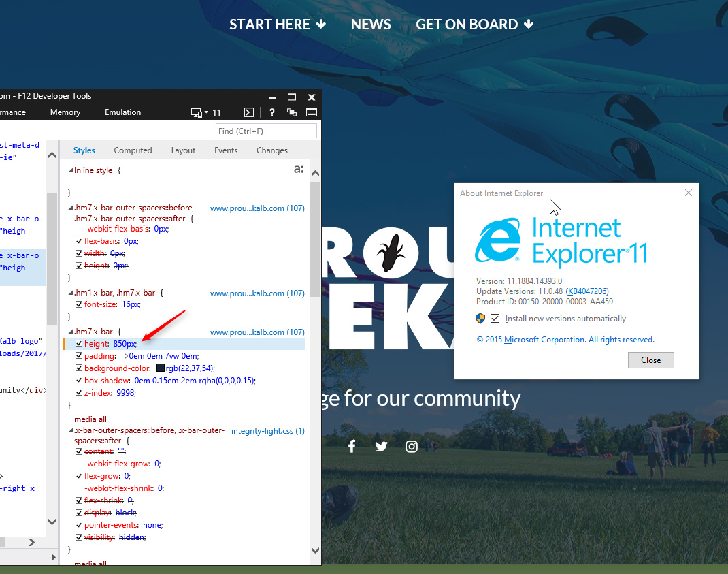728x574 pixels.
Task: Change the dock position of Developer Tools
Action: point(311,112)
